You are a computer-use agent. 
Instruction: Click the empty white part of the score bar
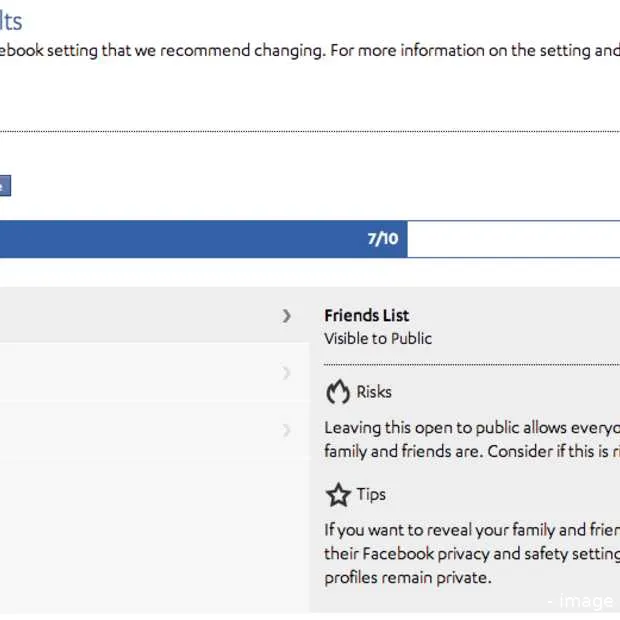(512, 239)
